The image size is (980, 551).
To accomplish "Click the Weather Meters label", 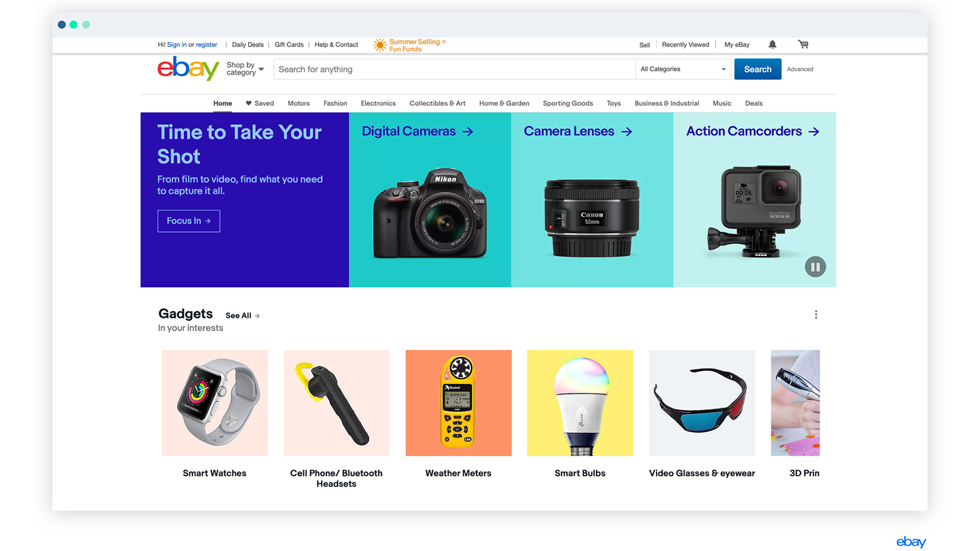I will pyautogui.click(x=458, y=473).
